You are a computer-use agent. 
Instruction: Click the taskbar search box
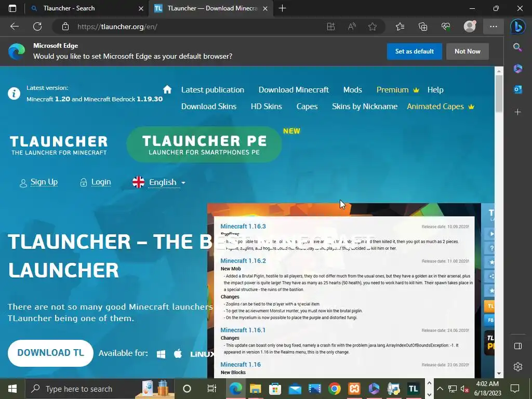point(100,389)
